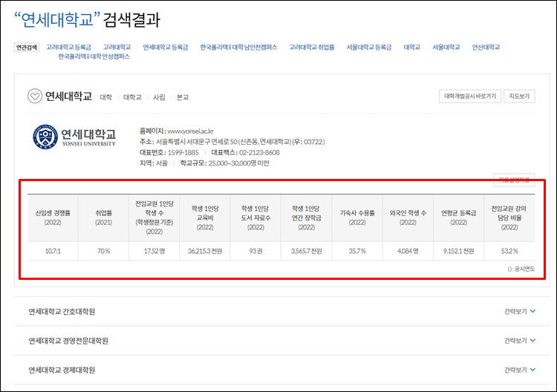
Task: Click the 연세대학교 school name heading
Action: (x=68, y=96)
